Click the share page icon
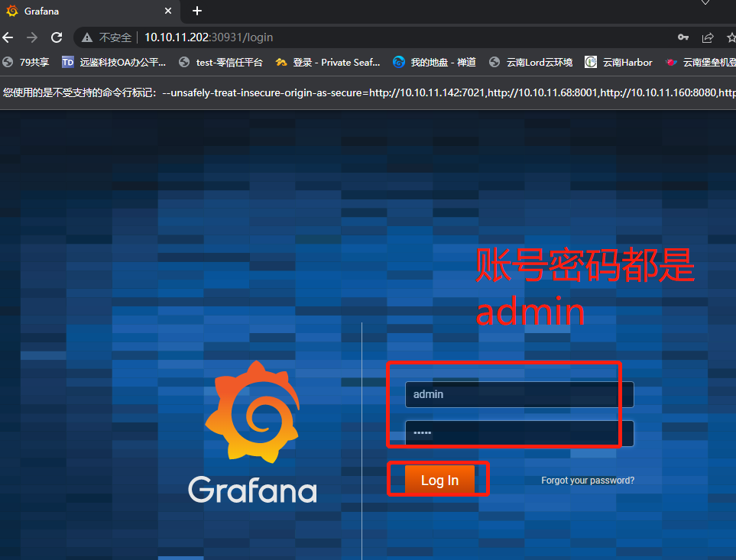 click(708, 37)
